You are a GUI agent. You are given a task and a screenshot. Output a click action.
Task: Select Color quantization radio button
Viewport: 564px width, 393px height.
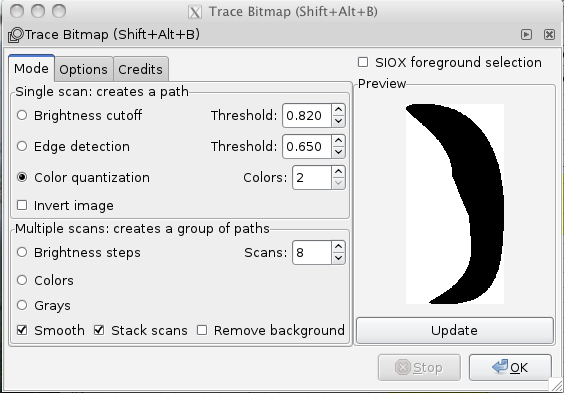22,177
